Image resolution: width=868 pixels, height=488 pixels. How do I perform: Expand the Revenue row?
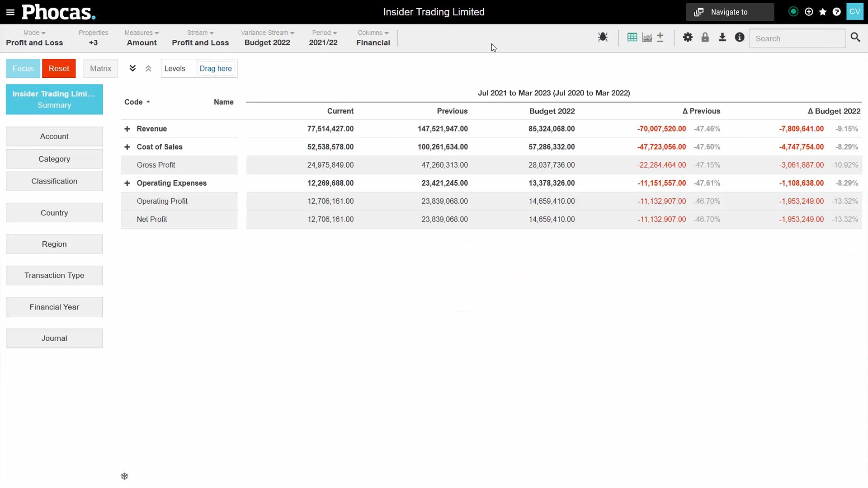pos(127,129)
